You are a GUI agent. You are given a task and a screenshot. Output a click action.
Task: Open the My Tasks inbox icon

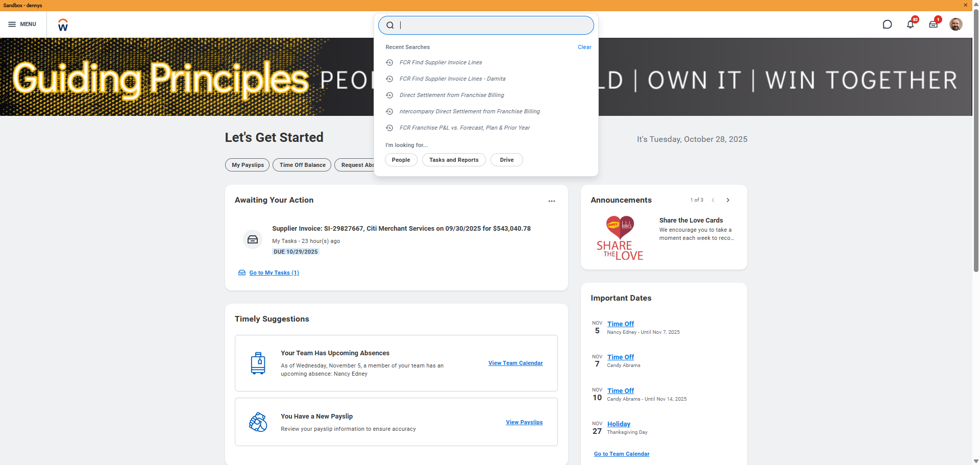[x=933, y=25]
